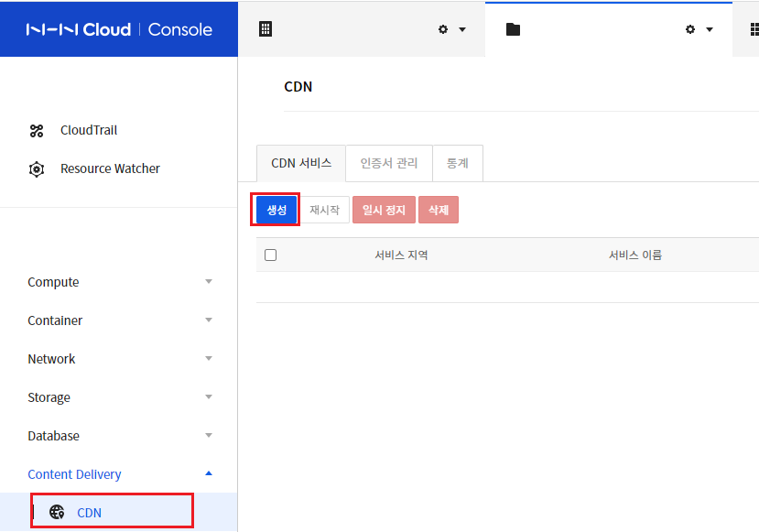Click the Storage label in the sidebar
This screenshot has height=532, width=759.
(x=49, y=397)
